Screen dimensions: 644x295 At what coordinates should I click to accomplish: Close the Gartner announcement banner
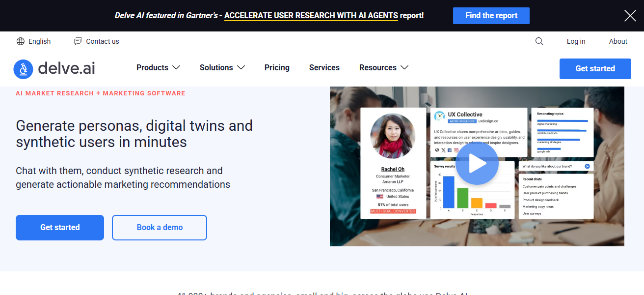(x=630, y=16)
